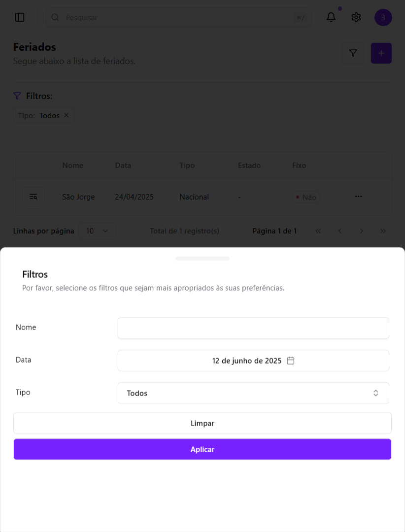
Task: Jump to the last page
Action: point(383,231)
